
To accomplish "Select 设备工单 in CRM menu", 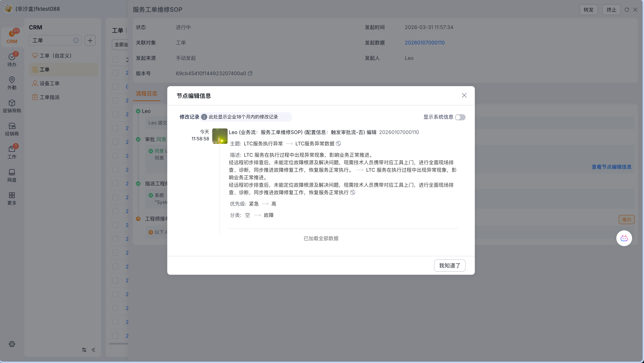I will pos(49,83).
